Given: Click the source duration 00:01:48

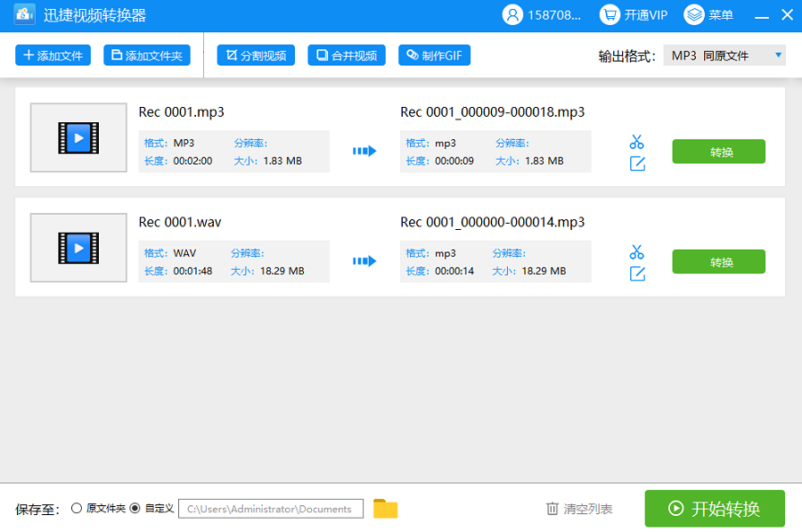Looking at the screenshot, I should click(192, 271).
